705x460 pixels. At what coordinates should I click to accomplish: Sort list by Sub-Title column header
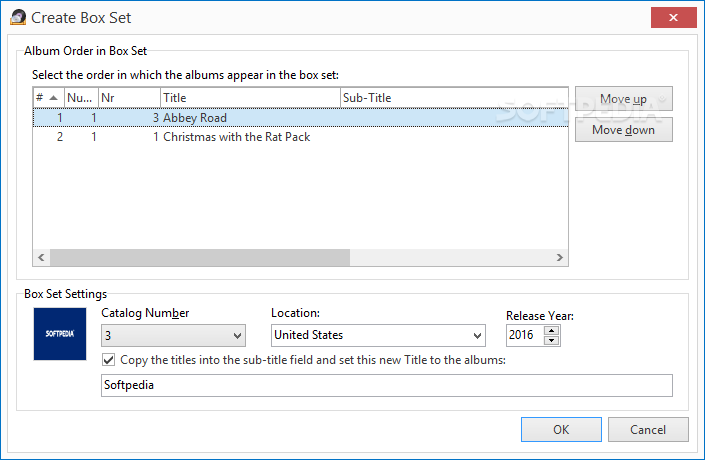click(x=454, y=98)
